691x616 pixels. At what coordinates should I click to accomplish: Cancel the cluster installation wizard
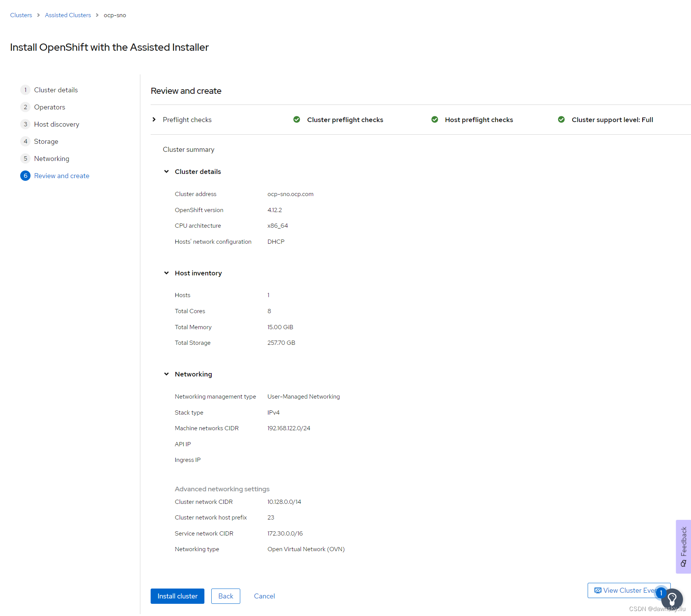pyautogui.click(x=264, y=596)
